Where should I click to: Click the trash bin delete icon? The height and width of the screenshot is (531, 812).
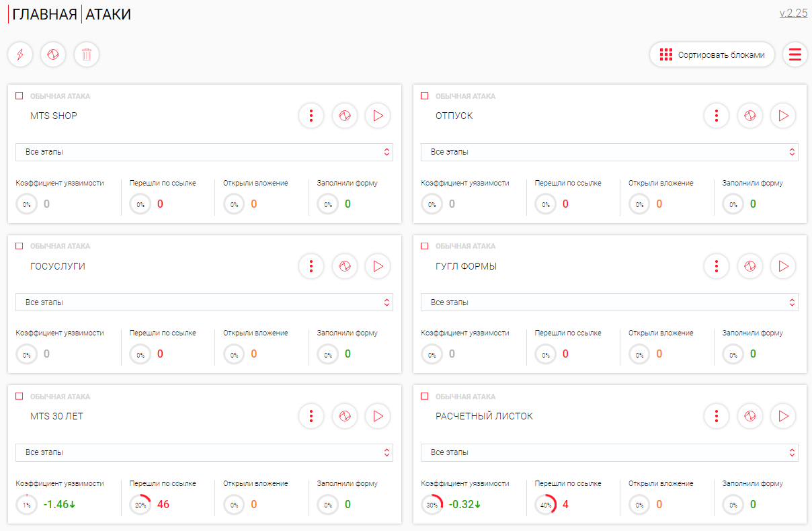point(87,54)
